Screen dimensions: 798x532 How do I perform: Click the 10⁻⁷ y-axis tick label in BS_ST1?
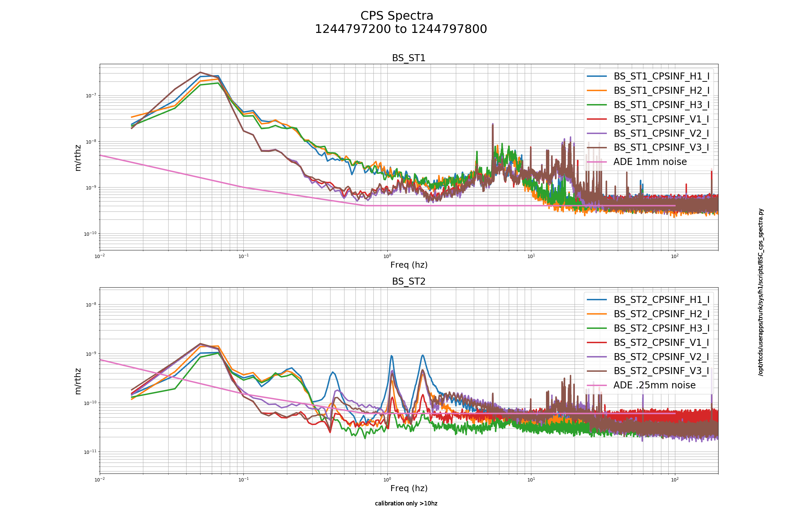pos(91,95)
